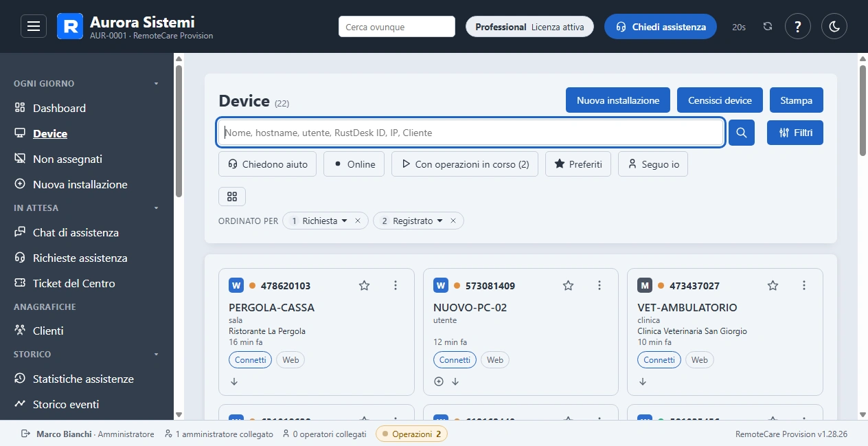Click the down arrow on NUOVO-PC-02 card

pos(455,381)
